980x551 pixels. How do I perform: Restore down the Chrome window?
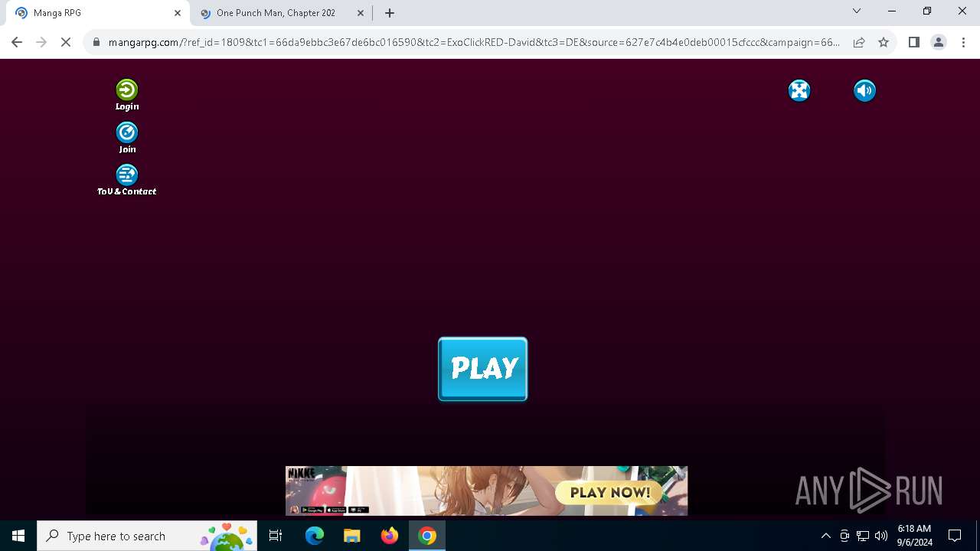tap(927, 11)
